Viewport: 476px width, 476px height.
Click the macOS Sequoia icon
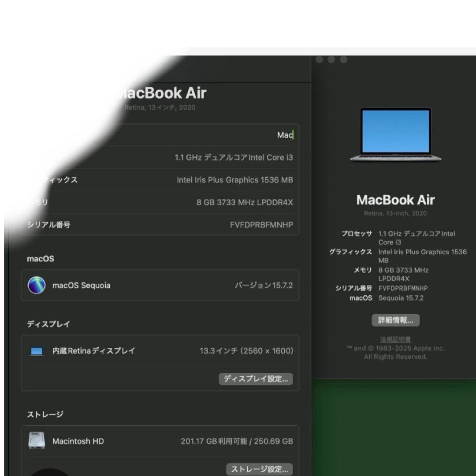coord(37,285)
